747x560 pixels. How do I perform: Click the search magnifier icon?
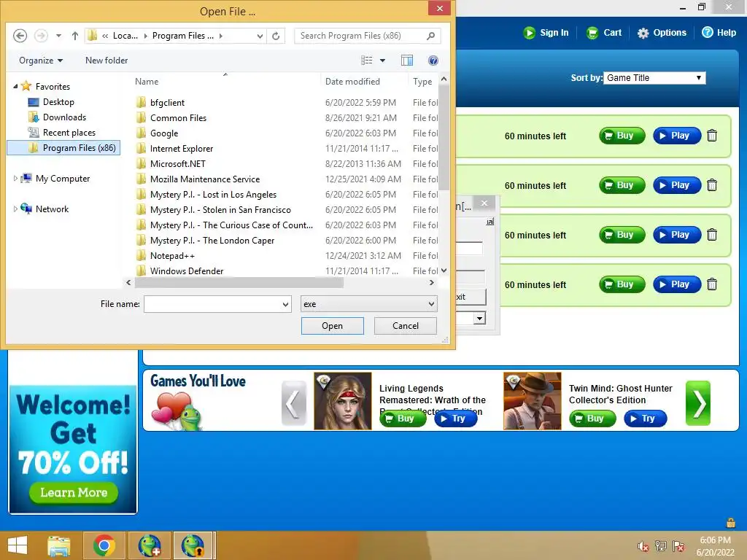(430, 36)
